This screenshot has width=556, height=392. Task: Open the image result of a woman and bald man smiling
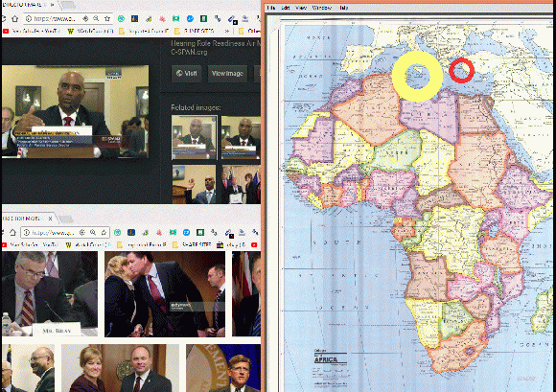point(120,368)
